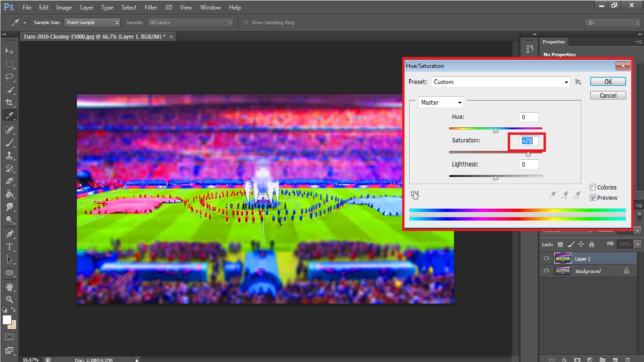Click OK in Hue/Saturation dialog

click(x=608, y=82)
